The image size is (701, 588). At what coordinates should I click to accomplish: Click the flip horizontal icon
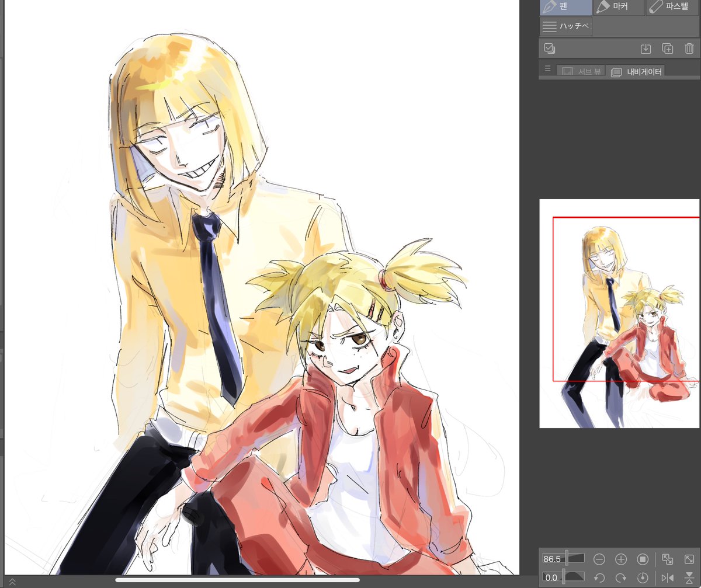(667, 578)
